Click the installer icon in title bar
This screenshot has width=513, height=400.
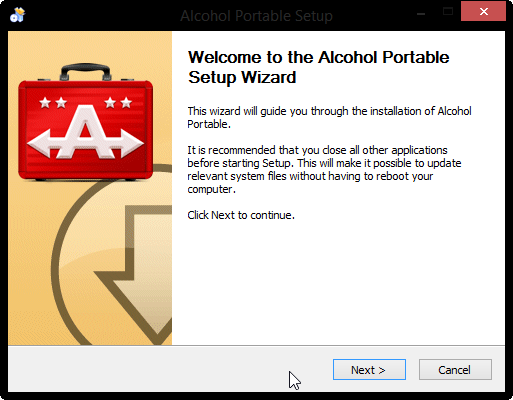tap(17, 15)
